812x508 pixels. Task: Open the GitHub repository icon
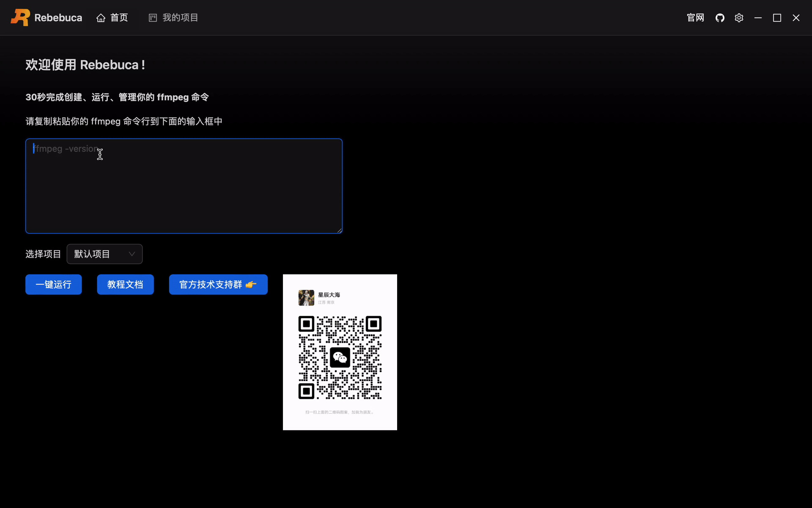coord(720,18)
